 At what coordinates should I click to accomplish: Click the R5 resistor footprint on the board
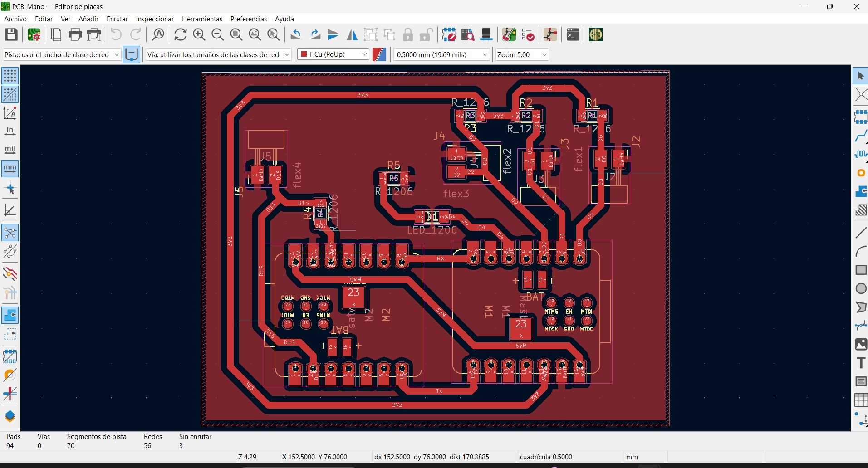(x=394, y=178)
